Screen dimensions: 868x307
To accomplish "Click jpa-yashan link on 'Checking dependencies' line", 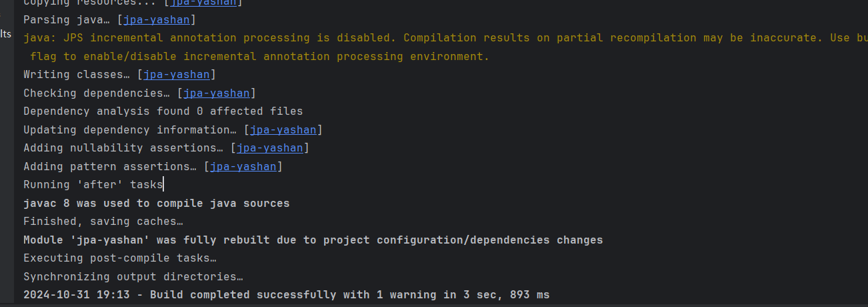I will 216,93.
